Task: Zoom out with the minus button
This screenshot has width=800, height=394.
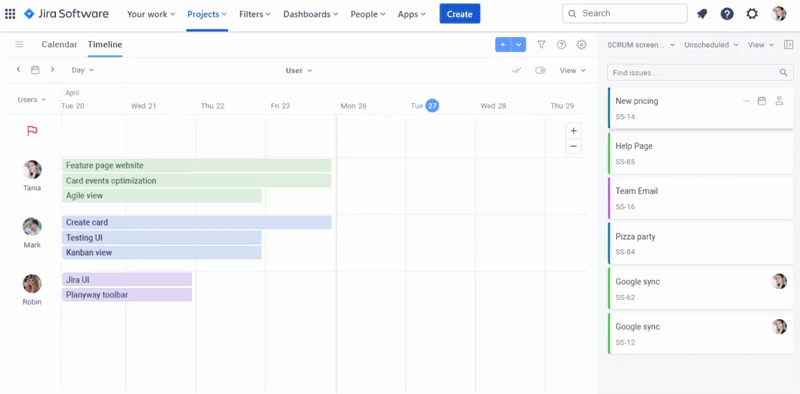Action: pos(573,146)
